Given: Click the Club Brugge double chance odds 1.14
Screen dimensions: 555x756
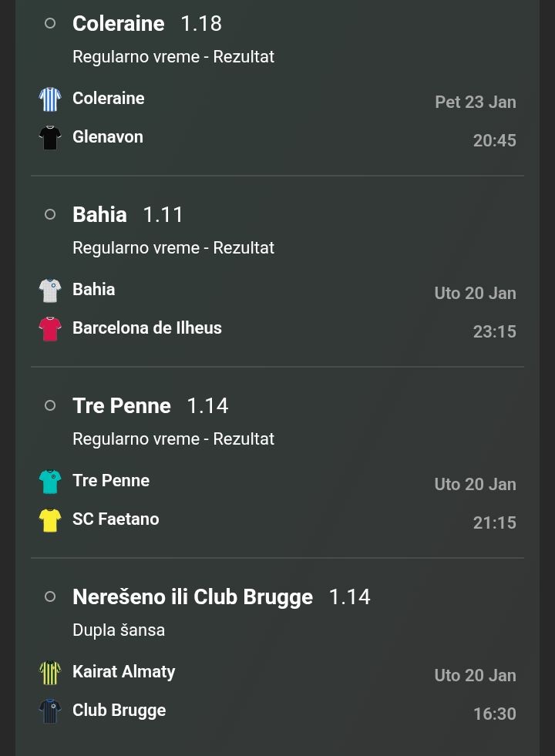Looking at the screenshot, I should tap(349, 597).
